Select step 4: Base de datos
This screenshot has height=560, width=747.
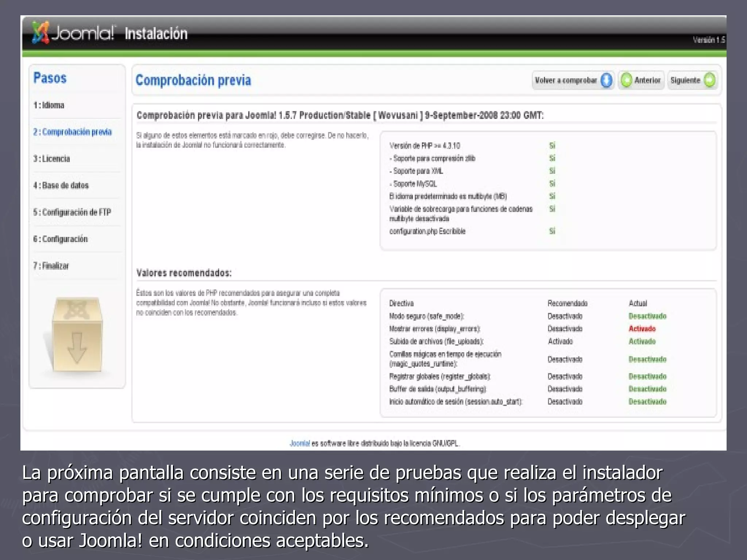(61, 186)
